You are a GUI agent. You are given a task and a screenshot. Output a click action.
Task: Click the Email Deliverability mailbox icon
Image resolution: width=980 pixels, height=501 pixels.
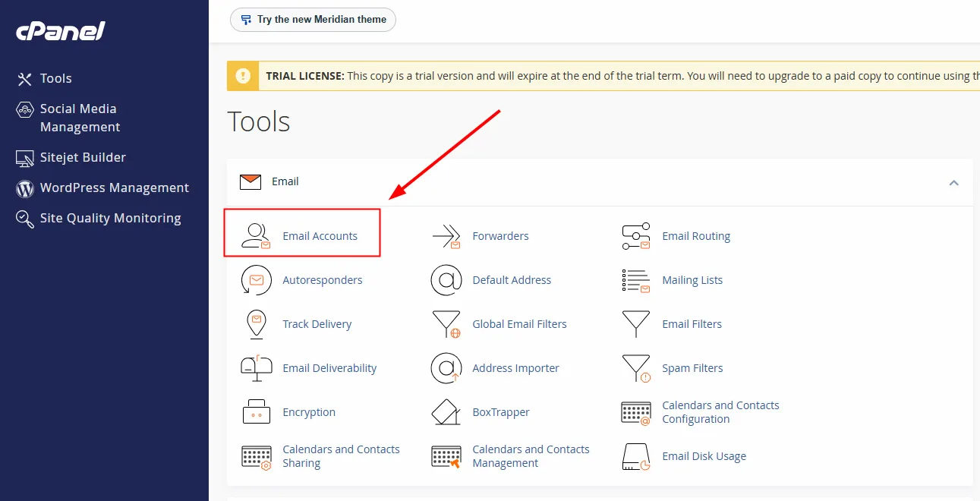pos(256,368)
